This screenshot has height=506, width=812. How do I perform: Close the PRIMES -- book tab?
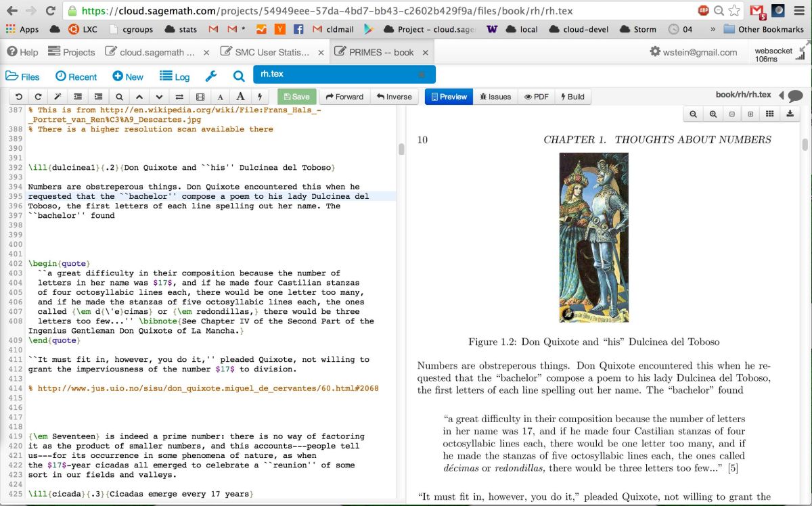425,52
